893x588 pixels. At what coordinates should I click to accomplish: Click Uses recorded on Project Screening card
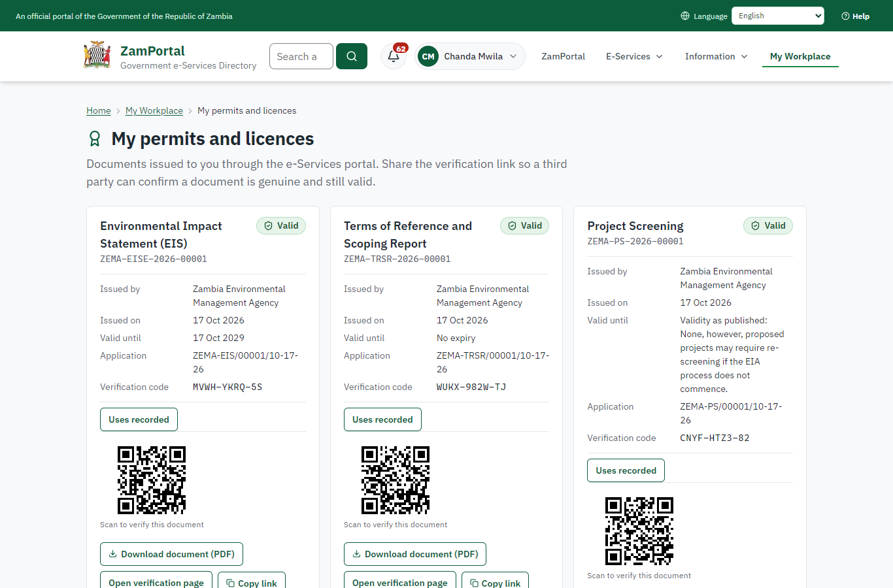(x=626, y=470)
